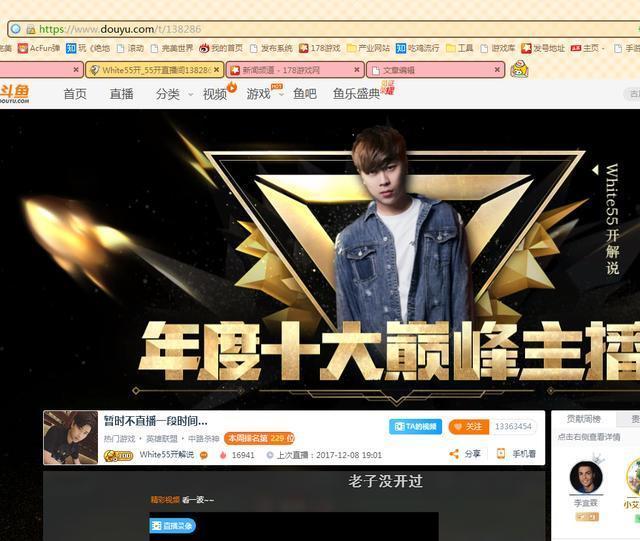Open the 我的首页 Weibo bookmark
Viewport: 640px width, 541px height.
(x=221, y=48)
